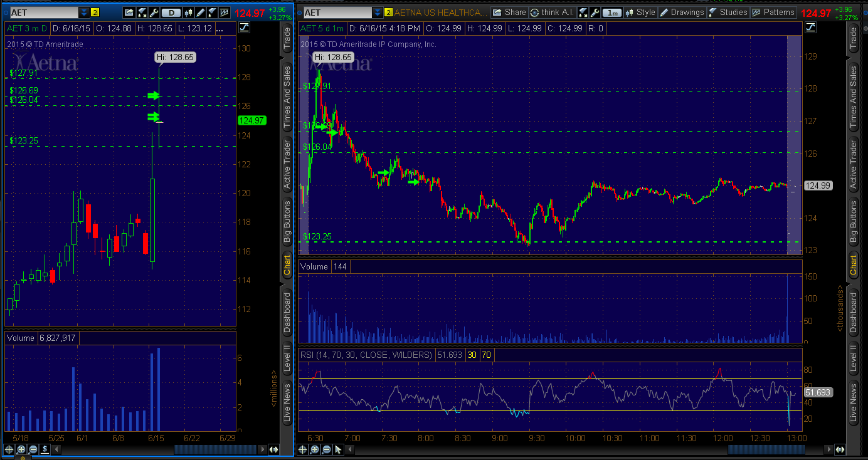Click the right chart horizontal scrollbar thumb

pos(766,449)
